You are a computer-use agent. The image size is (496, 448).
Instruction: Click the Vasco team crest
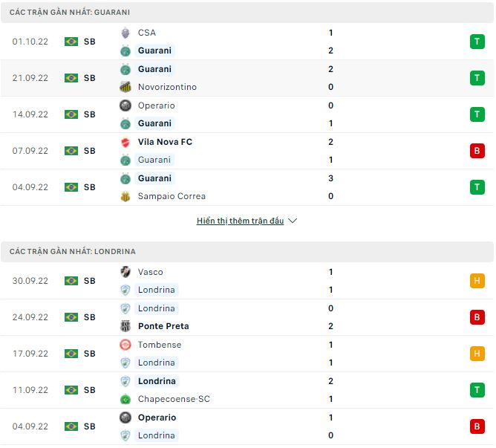pyautogui.click(x=125, y=272)
